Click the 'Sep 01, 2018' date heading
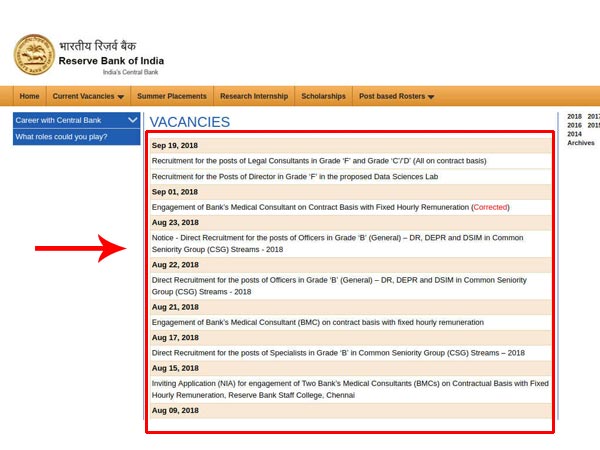The height and width of the screenshot is (450, 600). pyautogui.click(x=174, y=192)
